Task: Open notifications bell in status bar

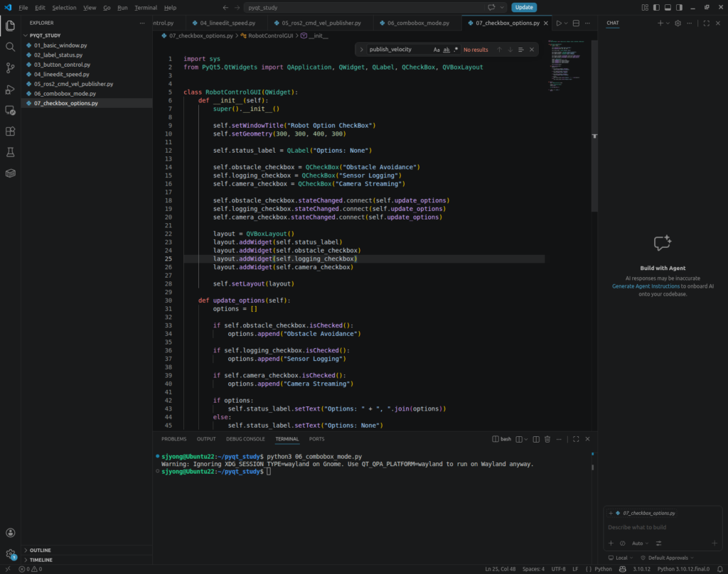Action: (719, 569)
